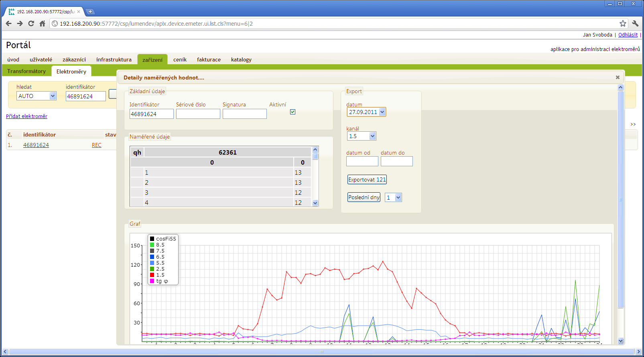Click the identifikátor search input field
The width and height of the screenshot is (644, 357).
click(85, 96)
